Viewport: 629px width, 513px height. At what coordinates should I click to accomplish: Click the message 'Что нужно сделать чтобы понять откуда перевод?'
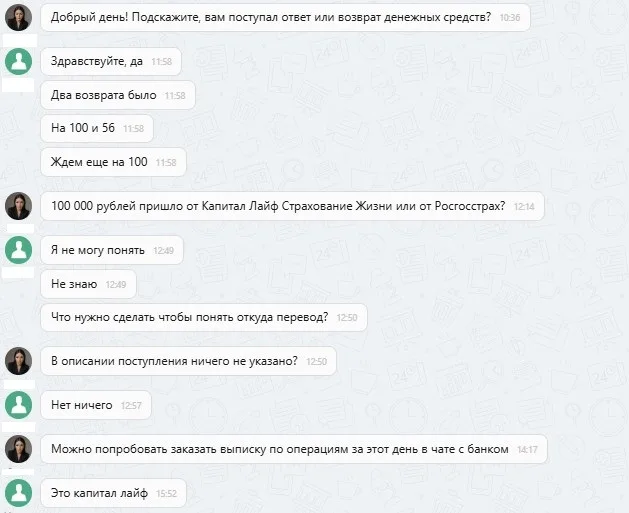[204, 317]
